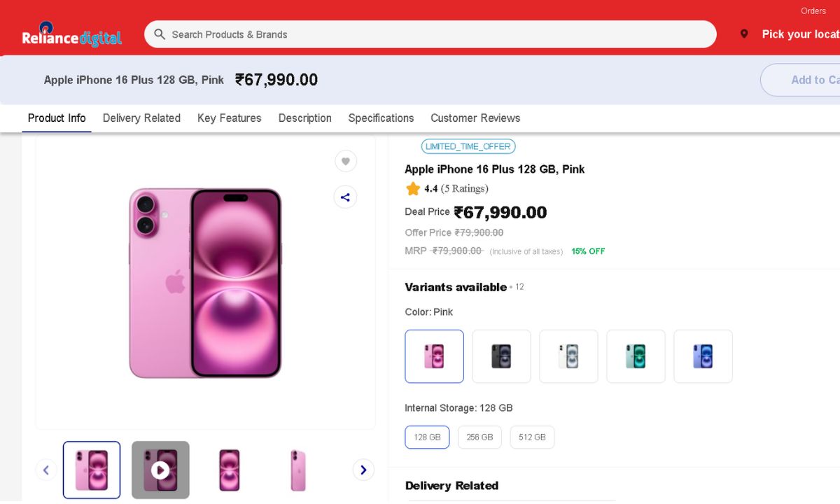Click the Search Products & Brands field

(434, 34)
